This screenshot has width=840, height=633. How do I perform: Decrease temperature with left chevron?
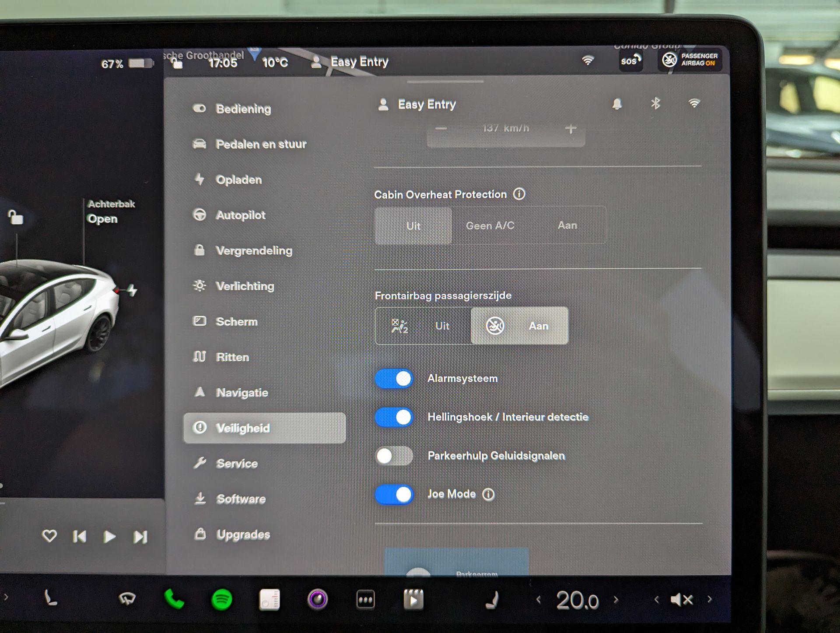point(539,600)
